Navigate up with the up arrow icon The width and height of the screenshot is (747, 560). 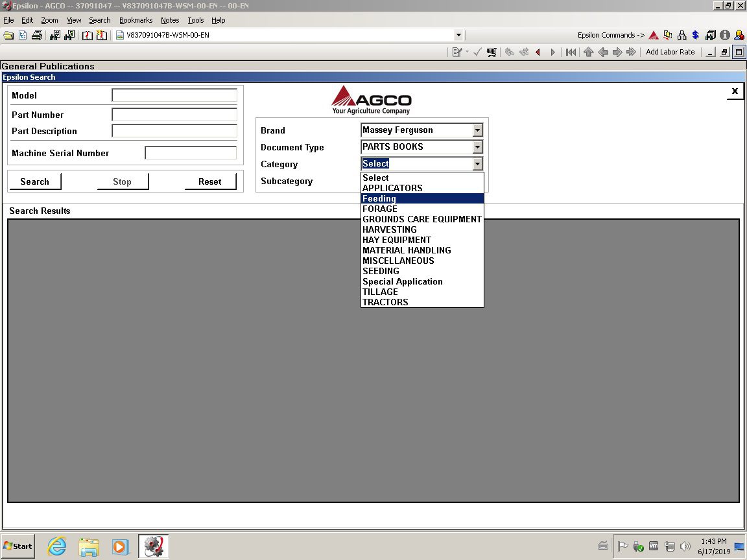pos(588,52)
